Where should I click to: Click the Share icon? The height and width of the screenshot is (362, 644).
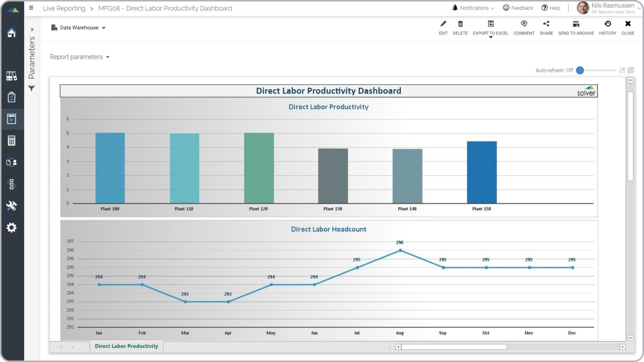(x=546, y=24)
